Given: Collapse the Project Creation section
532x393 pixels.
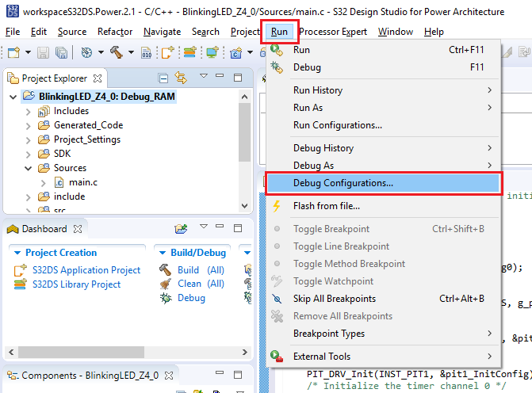Looking at the screenshot, I should [x=17, y=253].
